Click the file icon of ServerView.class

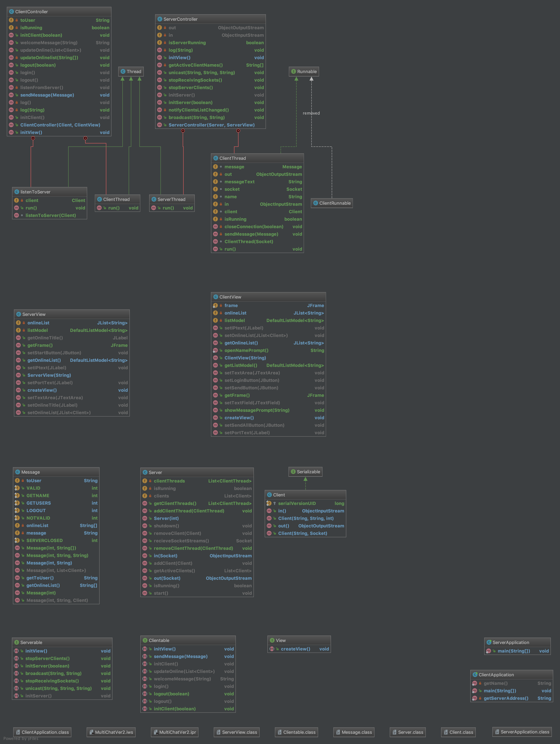point(218,732)
